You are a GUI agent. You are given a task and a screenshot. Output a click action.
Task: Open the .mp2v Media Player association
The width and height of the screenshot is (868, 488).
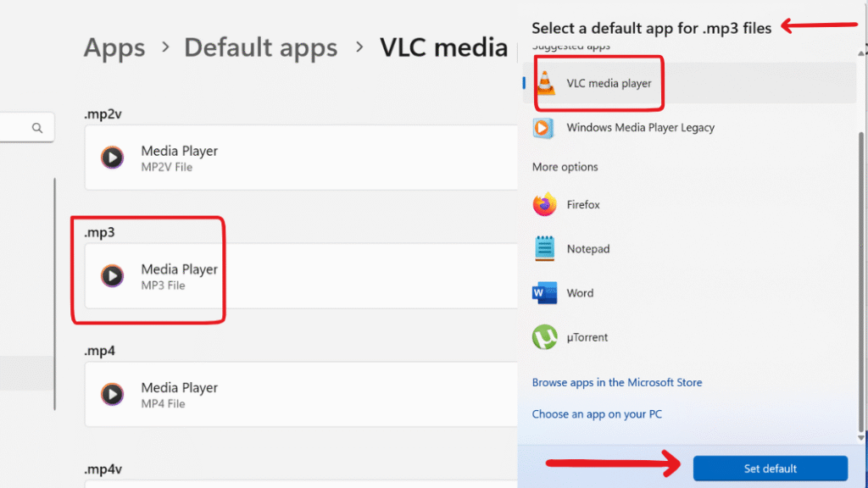(301, 158)
